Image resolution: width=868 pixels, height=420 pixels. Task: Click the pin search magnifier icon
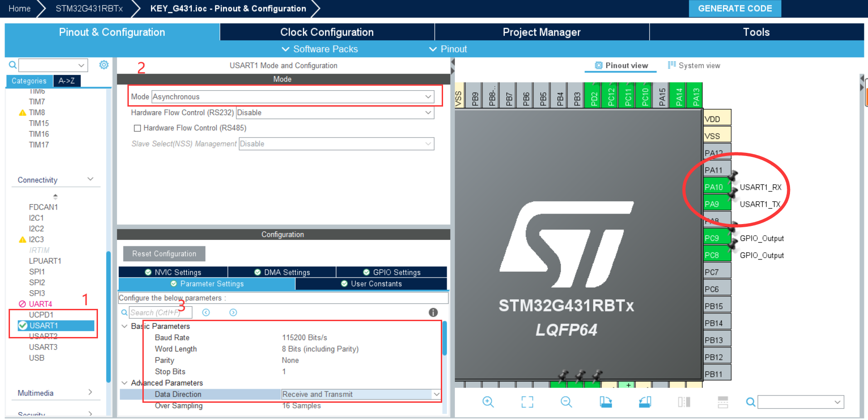[x=750, y=402]
